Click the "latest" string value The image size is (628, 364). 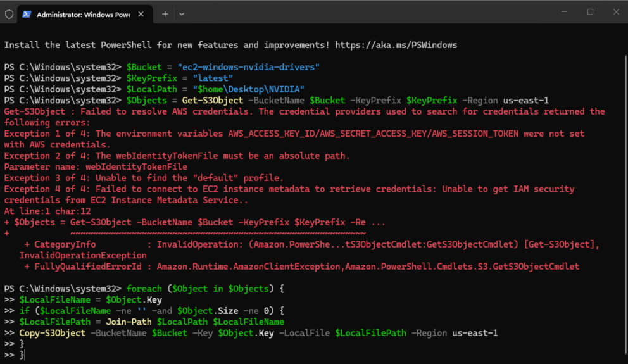(213, 78)
